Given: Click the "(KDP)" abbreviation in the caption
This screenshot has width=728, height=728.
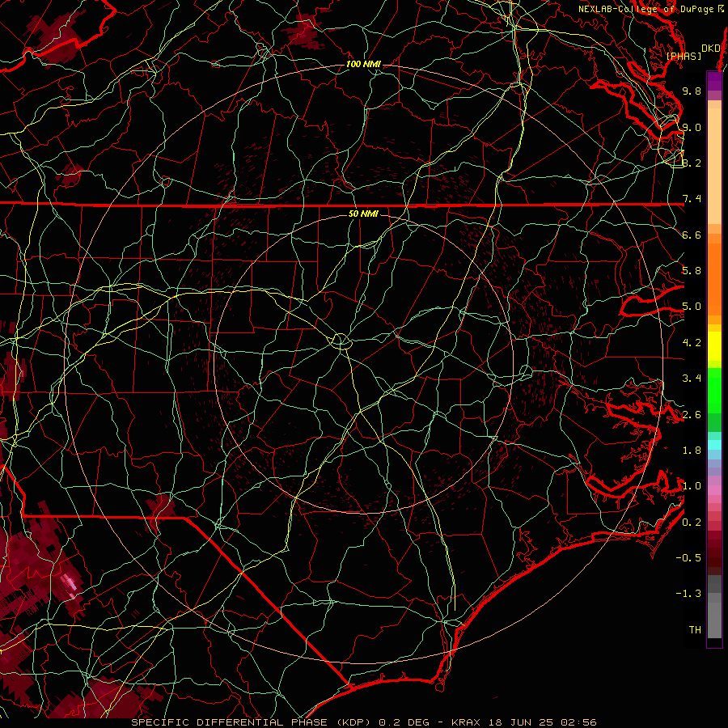Looking at the screenshot, I should click(353, 722).
